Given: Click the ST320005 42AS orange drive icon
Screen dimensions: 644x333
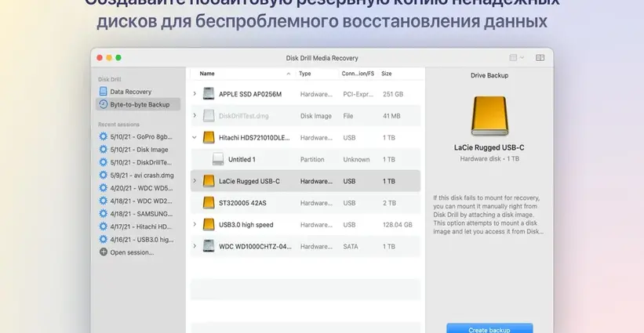Looking at the screenshot, I should tap(209, 203).
